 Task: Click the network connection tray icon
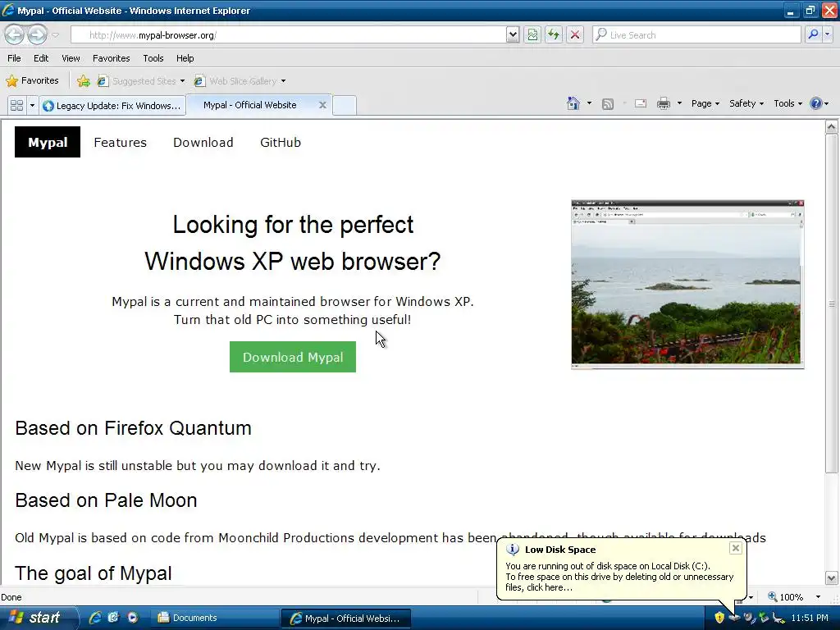tap(779, 619)
